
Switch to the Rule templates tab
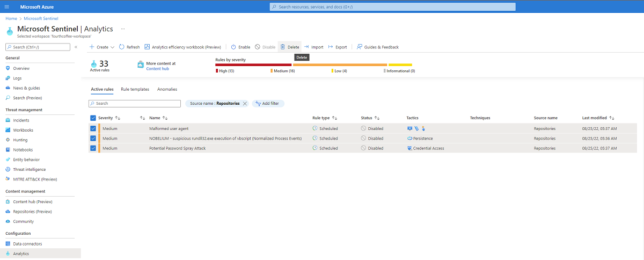tap(135, 89)
